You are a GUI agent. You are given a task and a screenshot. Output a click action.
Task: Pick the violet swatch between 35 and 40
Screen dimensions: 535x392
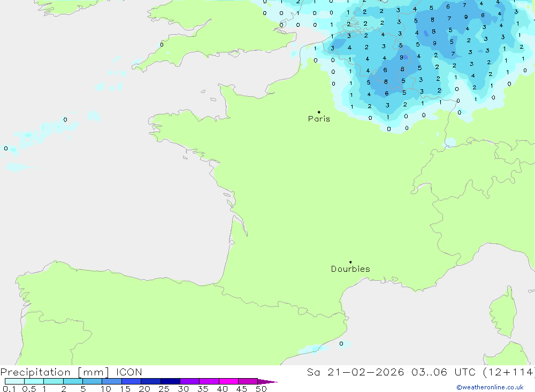209,381
